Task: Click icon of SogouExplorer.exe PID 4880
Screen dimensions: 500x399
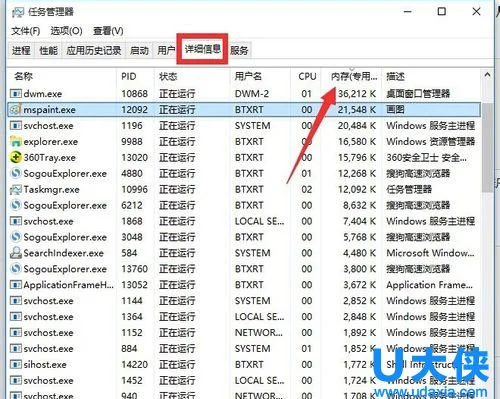Action: 16,173
